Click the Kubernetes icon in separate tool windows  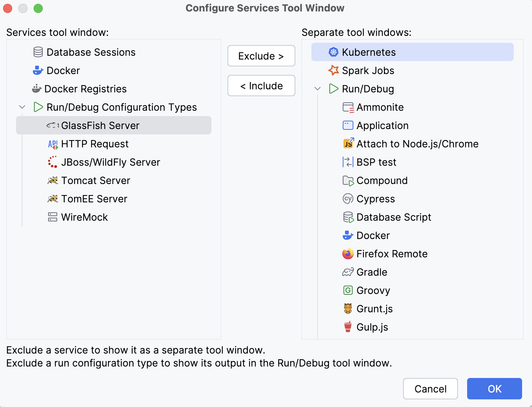click(333, 52)
